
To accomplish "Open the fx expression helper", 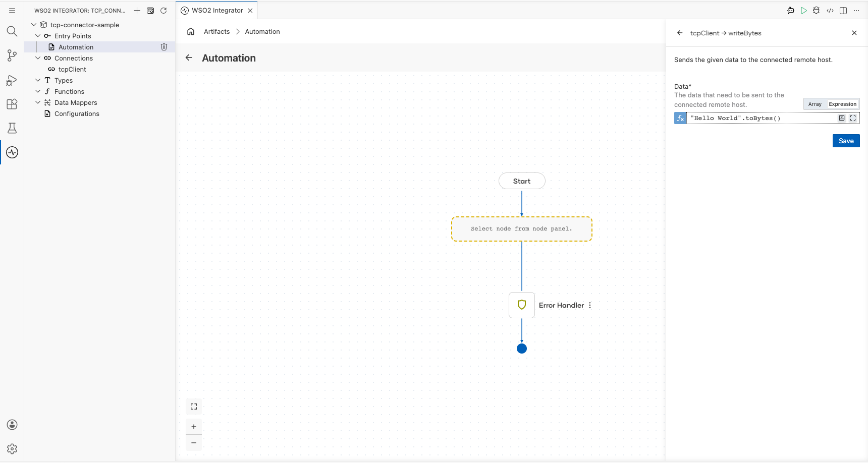I will click(x=680, y=118).
